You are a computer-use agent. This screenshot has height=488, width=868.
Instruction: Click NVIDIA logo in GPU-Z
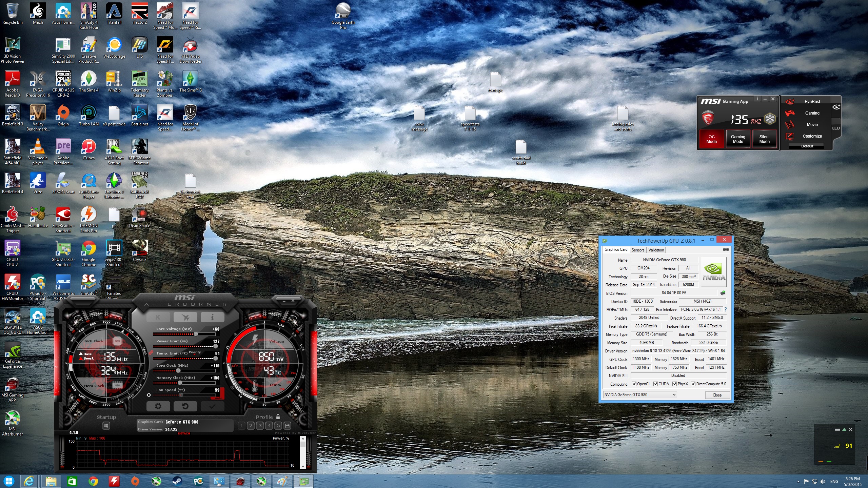point(714,272)
